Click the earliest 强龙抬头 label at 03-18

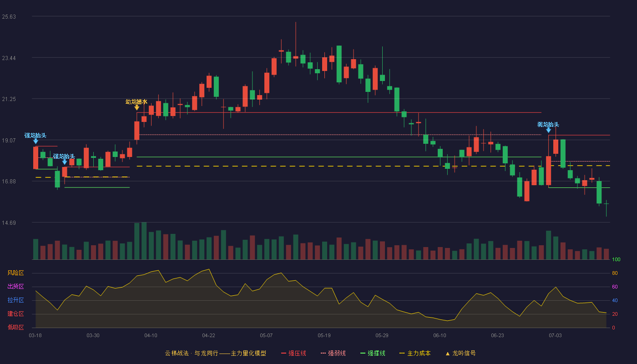point(35,135)
